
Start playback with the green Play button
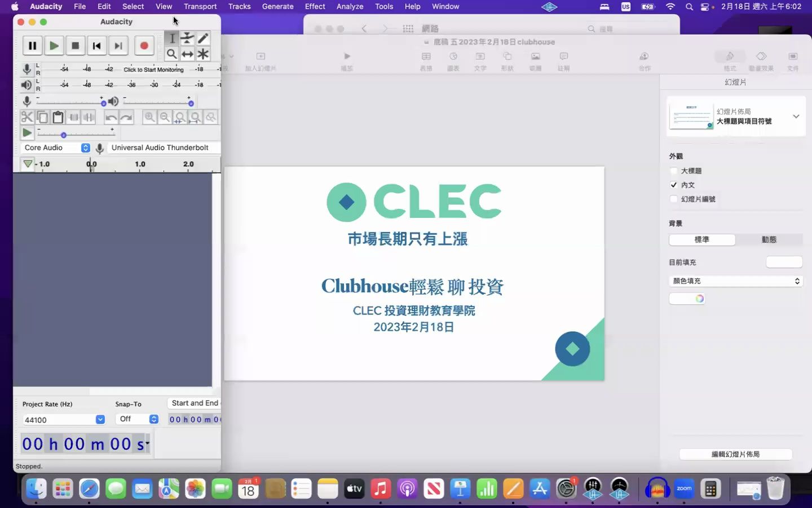54,46
